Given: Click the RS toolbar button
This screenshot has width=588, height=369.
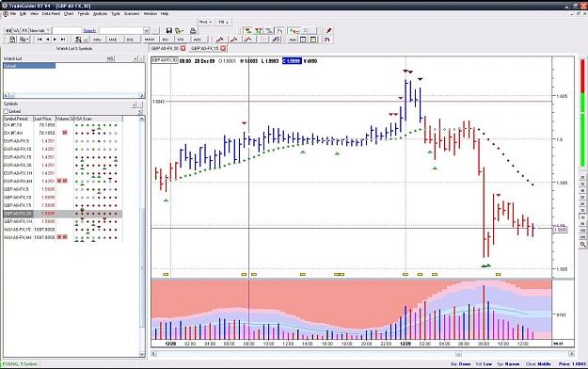Looking at the screenshot, I should coord(24,30).
